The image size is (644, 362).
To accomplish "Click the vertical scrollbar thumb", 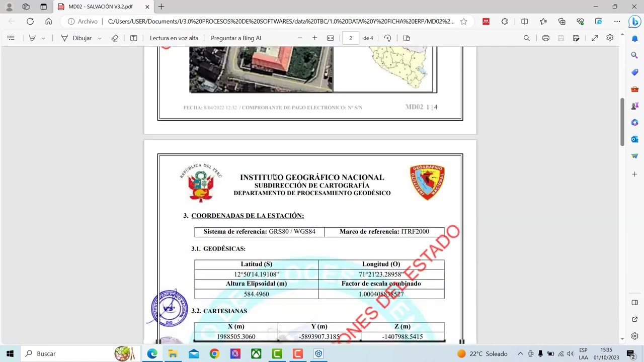I will click(622, 121).
